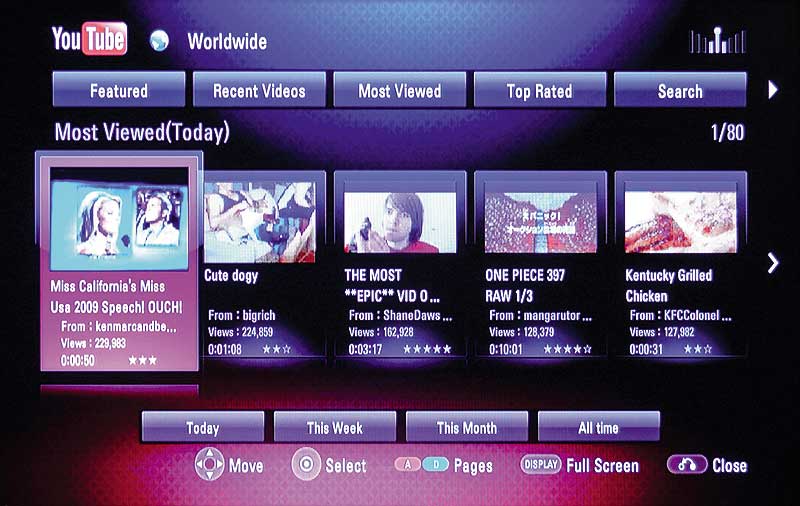Click the YouTube logo
This screenshot has height=506, width=800.
click(x=89, y=39)
